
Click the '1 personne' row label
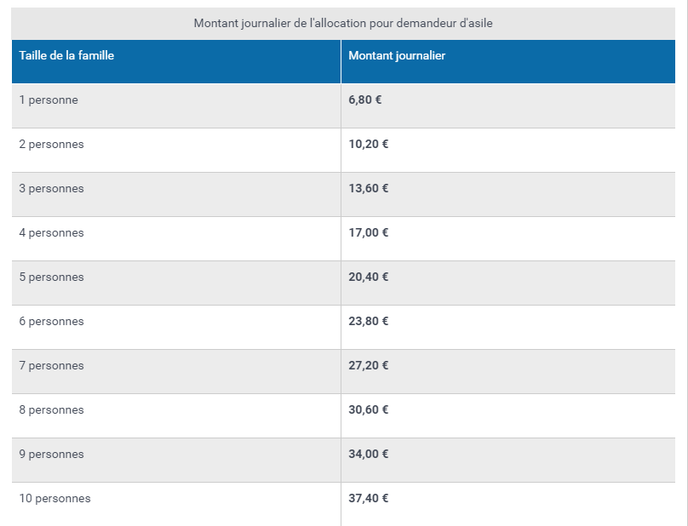click(x=48, y=100)
